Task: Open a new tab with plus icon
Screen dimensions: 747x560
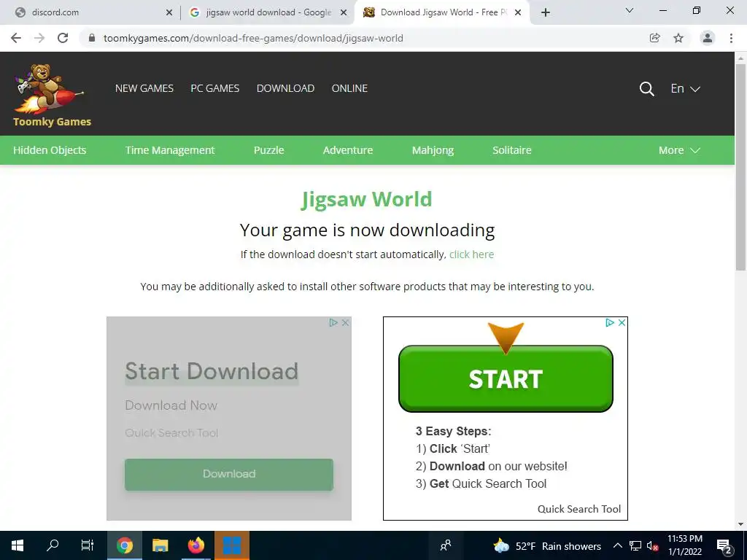Action: pyautogui.click(x=546, y=12)
